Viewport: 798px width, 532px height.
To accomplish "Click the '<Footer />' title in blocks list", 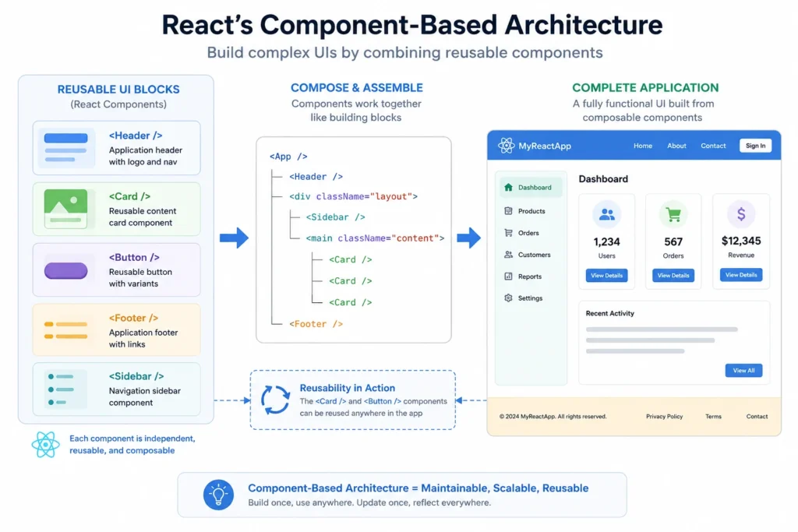I will pyautogui.click(x=133, y=318).
